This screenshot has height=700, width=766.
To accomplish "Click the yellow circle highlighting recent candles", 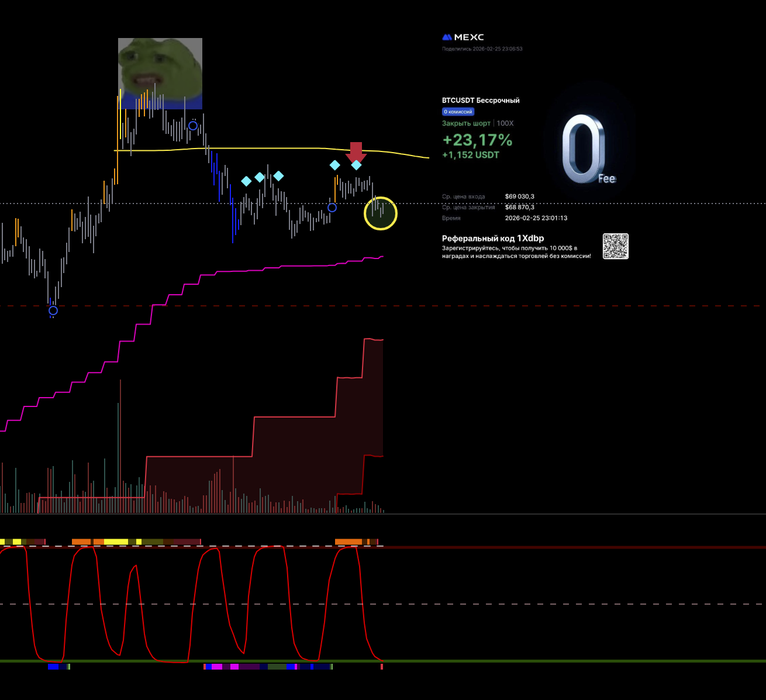I will tap(381, 213).
